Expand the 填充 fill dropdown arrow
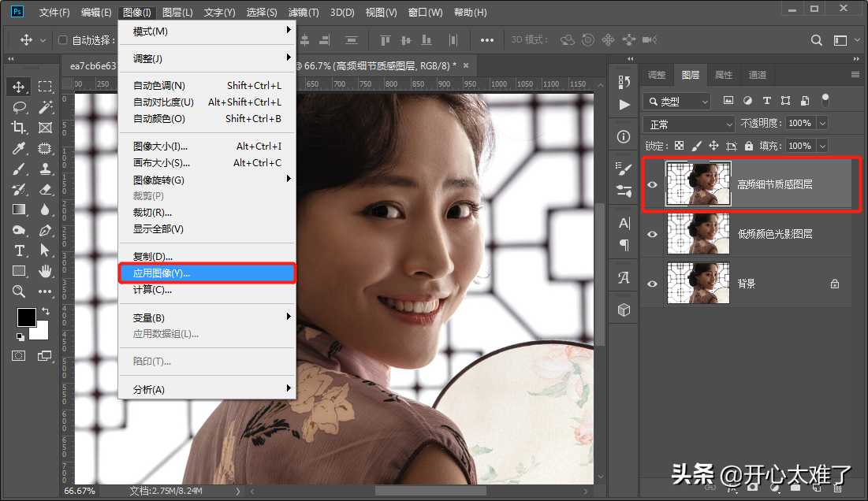Viewport: 868px width, 501px height. coord(822,146)
